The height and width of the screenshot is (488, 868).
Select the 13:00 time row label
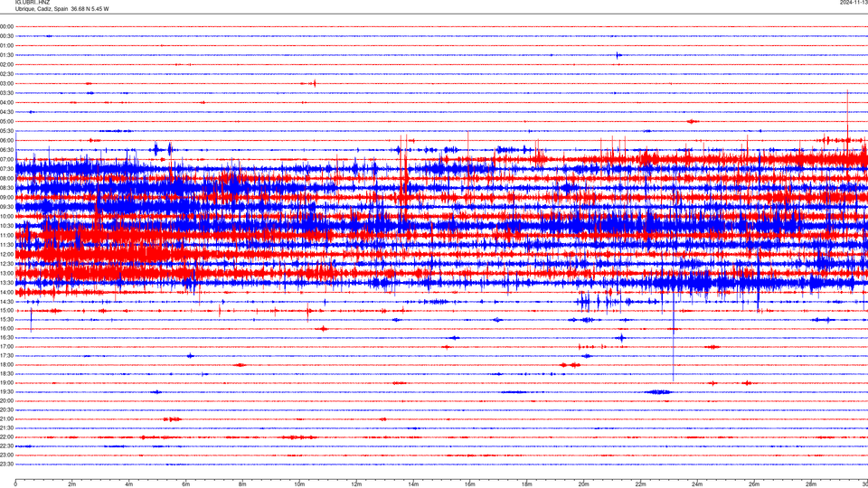[6, 273]
